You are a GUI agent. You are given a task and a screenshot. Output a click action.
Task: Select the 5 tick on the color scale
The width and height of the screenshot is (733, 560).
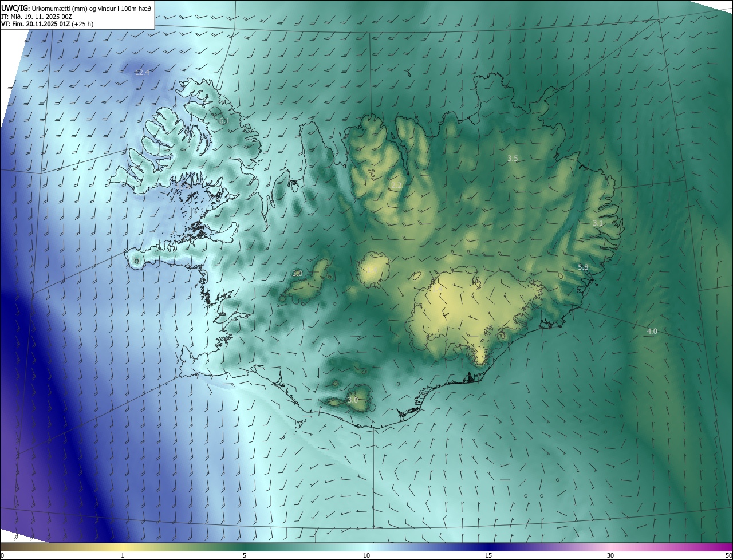[245, 555]
